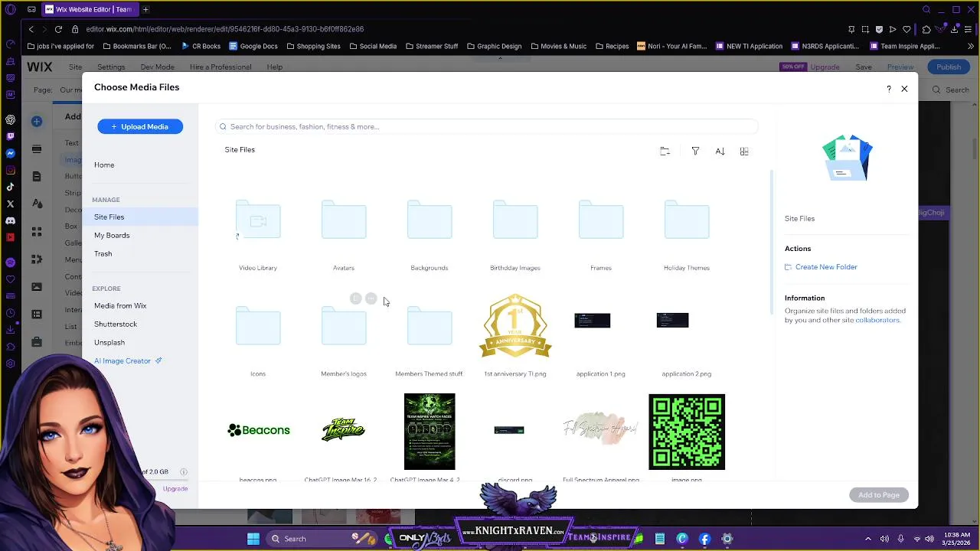Viewport: 980px width, 551px height.
Task: Click the top bar Upgrade link
Action: [x=825, y=67]
